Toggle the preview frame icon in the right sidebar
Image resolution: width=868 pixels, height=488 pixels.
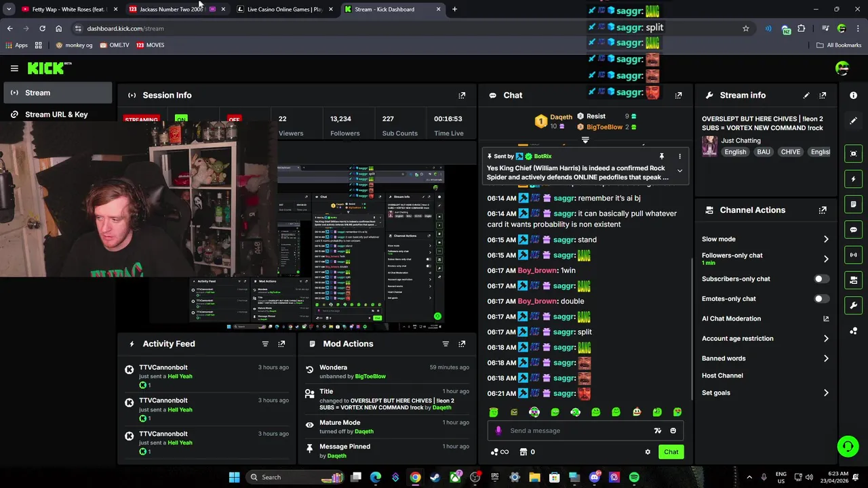coord(854,154)
